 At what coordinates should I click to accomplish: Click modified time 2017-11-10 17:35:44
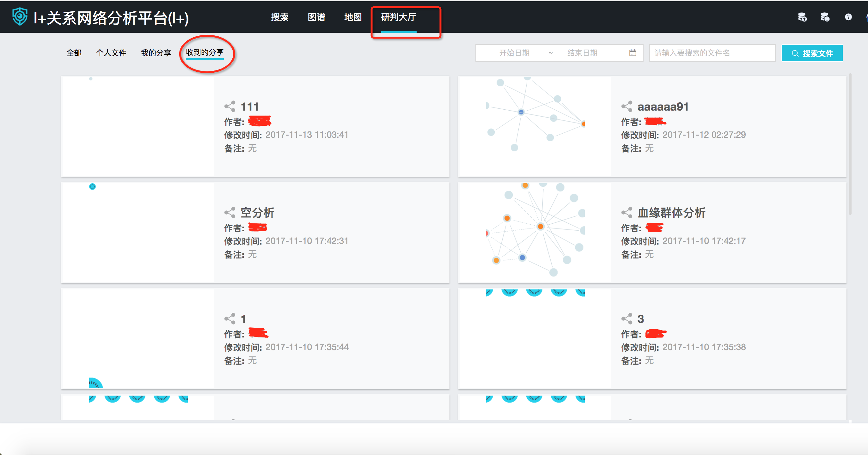pyautogui.click(x=307, y=347)
